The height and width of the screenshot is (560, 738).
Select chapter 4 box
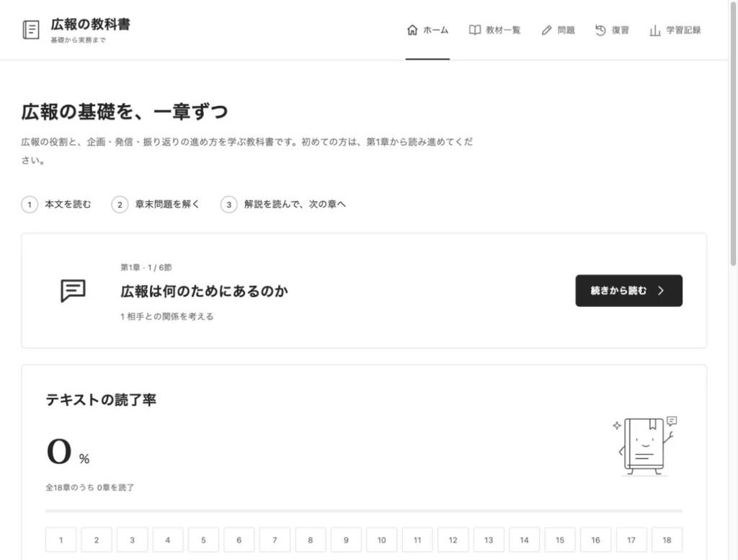pyautogui.click(x=167, y=540)
